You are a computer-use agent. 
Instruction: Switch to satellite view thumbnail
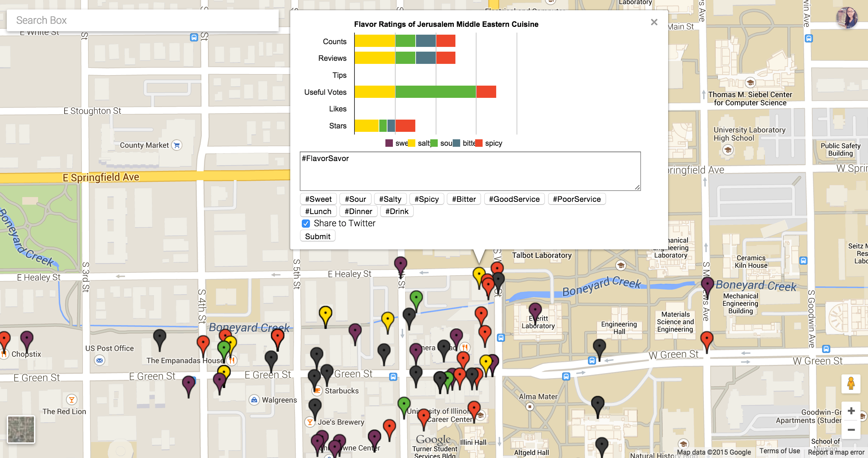[21, 429]
